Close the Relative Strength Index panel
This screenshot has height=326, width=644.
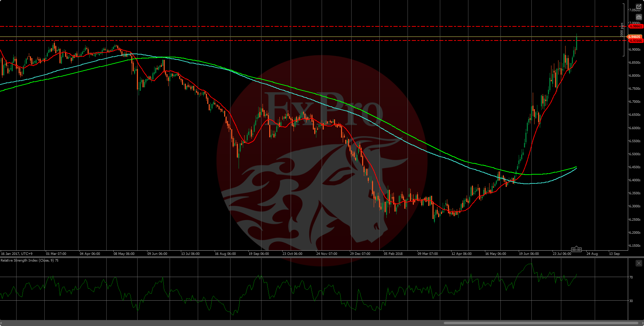coord(639,263)
